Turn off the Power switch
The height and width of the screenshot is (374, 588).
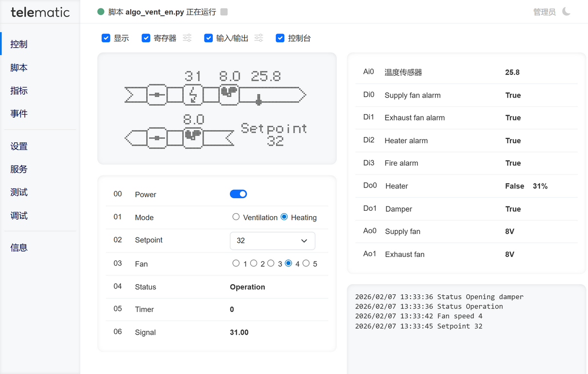(x=238, y=194)
